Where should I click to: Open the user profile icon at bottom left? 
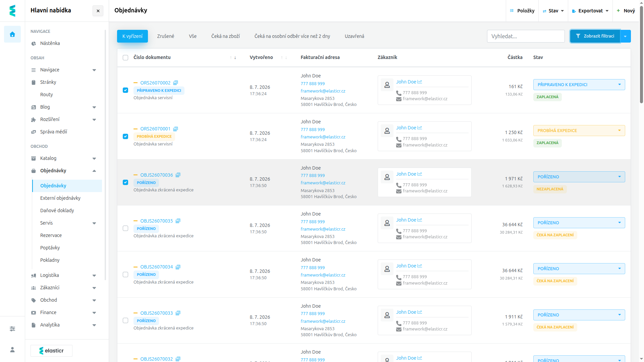click(12, 350)
